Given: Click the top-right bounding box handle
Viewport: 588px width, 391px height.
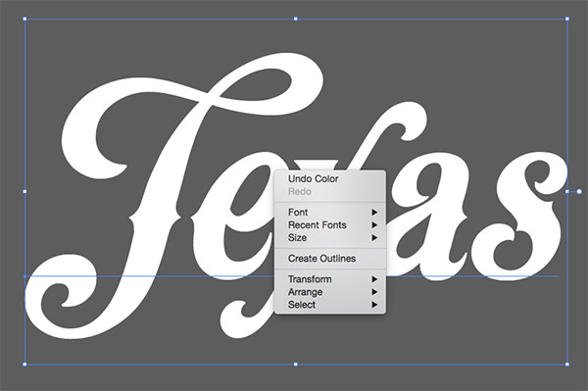Looking at the screenshot, I should point(567,19).
